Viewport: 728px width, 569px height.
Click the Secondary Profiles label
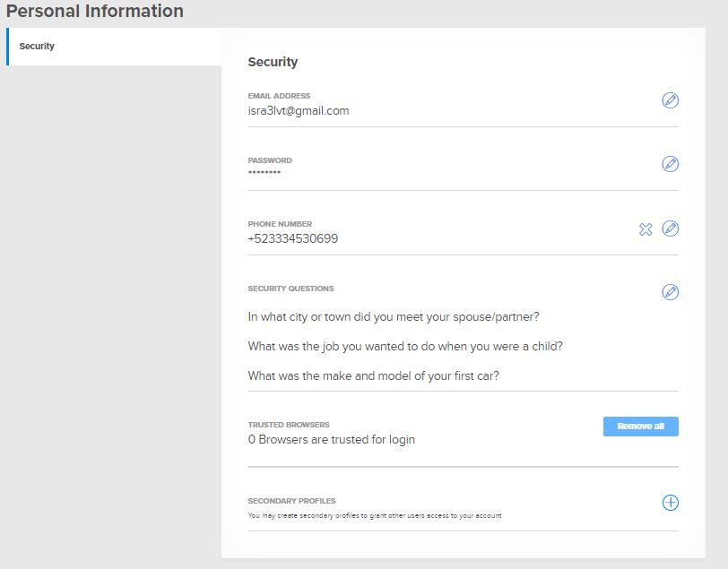(292, 501)
